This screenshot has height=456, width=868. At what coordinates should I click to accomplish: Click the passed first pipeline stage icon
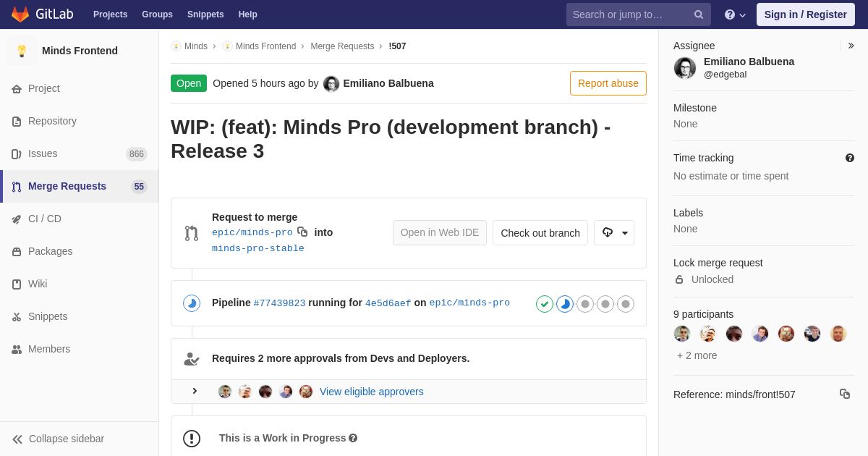[x=545, y=304]
